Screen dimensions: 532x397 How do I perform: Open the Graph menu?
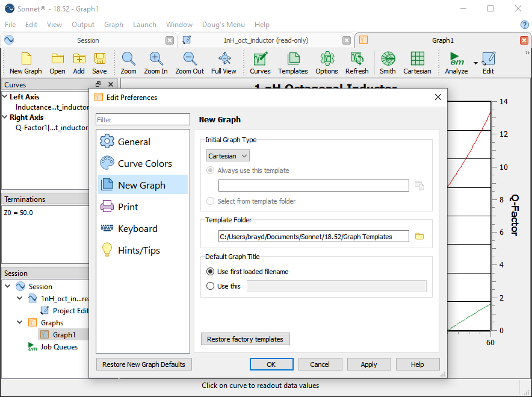tap(114, 25)
